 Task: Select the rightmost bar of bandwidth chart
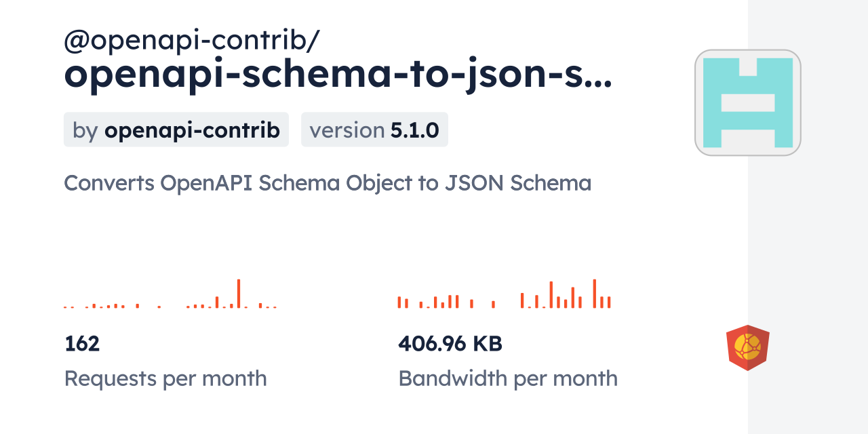tap(609, 302)
